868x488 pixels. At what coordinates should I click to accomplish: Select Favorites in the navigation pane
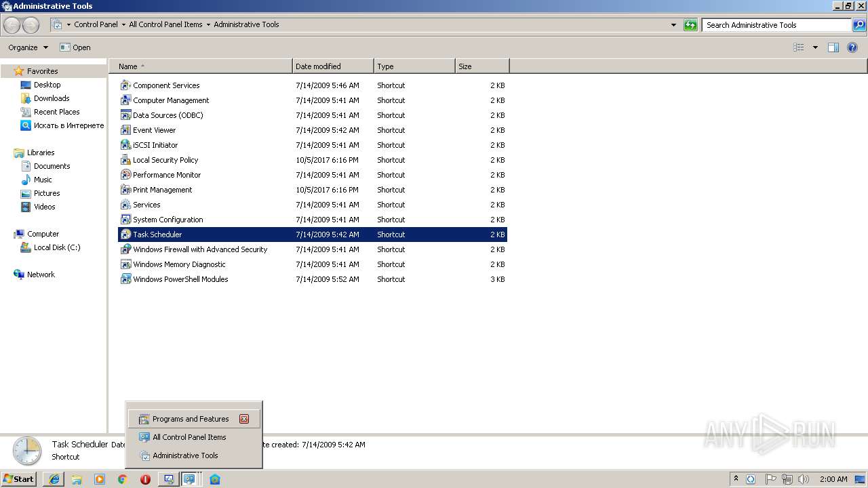(x=42, y=71)
